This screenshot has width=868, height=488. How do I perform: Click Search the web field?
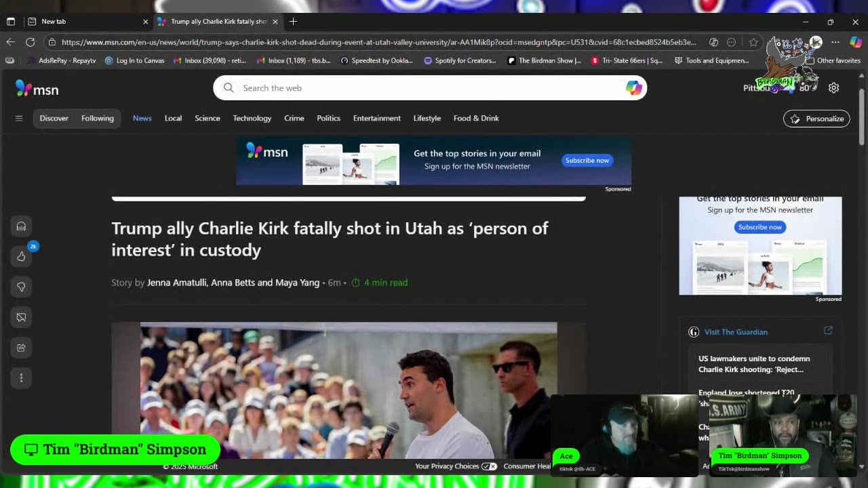point(430,88)
